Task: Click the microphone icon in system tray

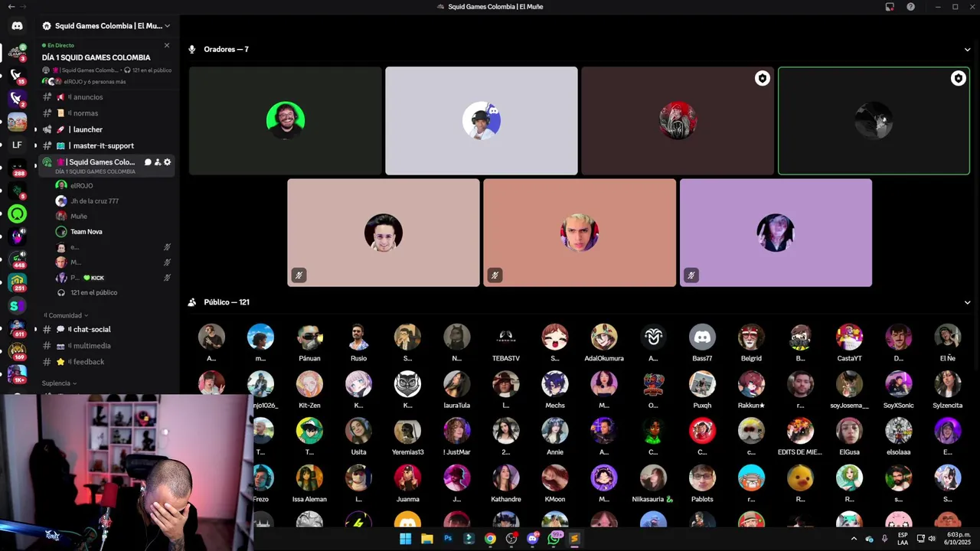Action: [x=884, y=539]
